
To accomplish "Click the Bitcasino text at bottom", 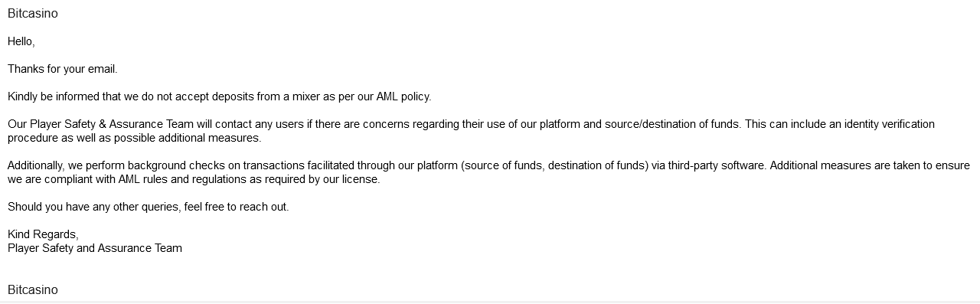I will (33, 289).
